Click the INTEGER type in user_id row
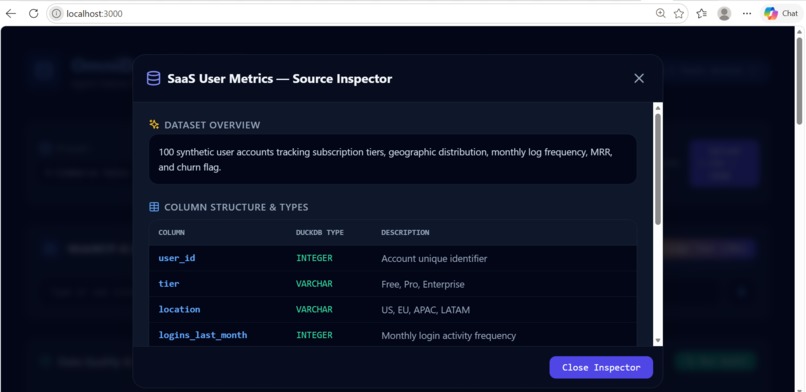This screenshot has width=806, height=392. [x=314, y=258]
